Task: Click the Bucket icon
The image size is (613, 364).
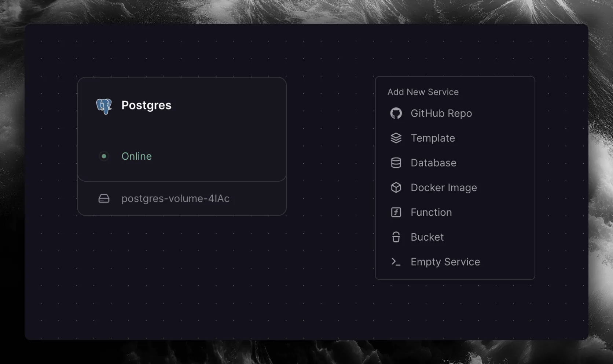Action: (x=396, y=237)
